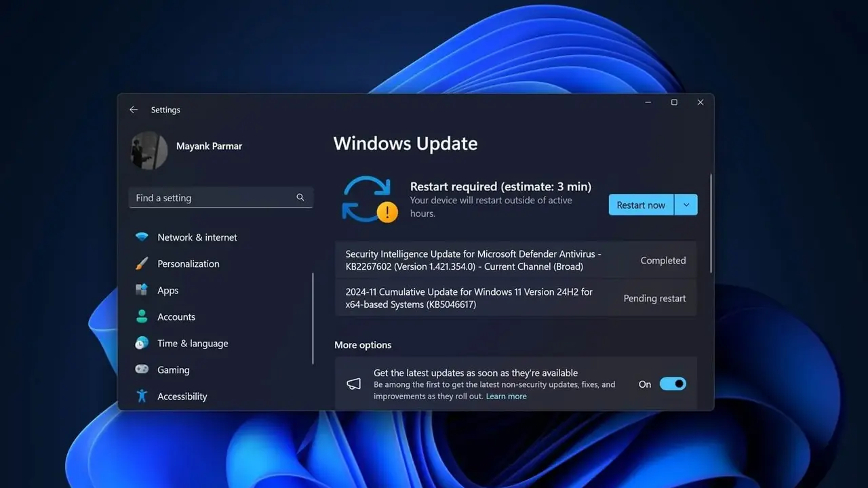Close the Settings window
The height and width of the screenshot is (488, 868).
click(701, 102)
